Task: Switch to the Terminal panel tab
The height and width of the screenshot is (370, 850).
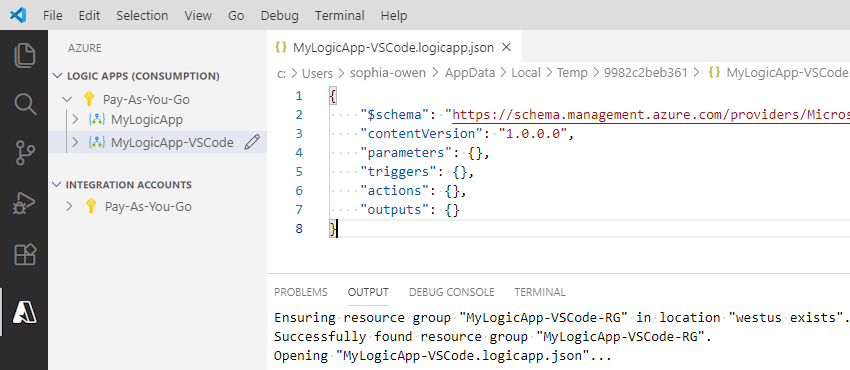Action: (540, 292)
